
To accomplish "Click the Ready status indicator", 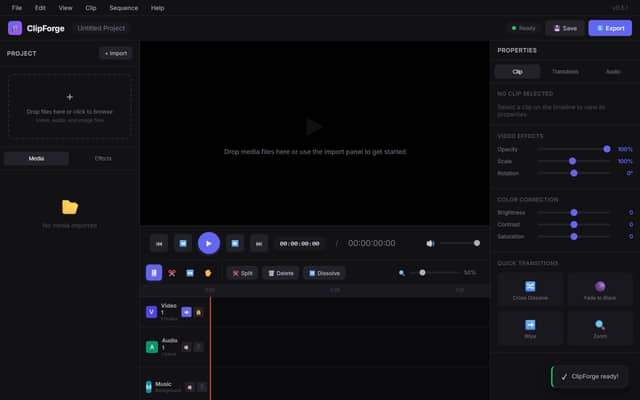I will [524, 28].
